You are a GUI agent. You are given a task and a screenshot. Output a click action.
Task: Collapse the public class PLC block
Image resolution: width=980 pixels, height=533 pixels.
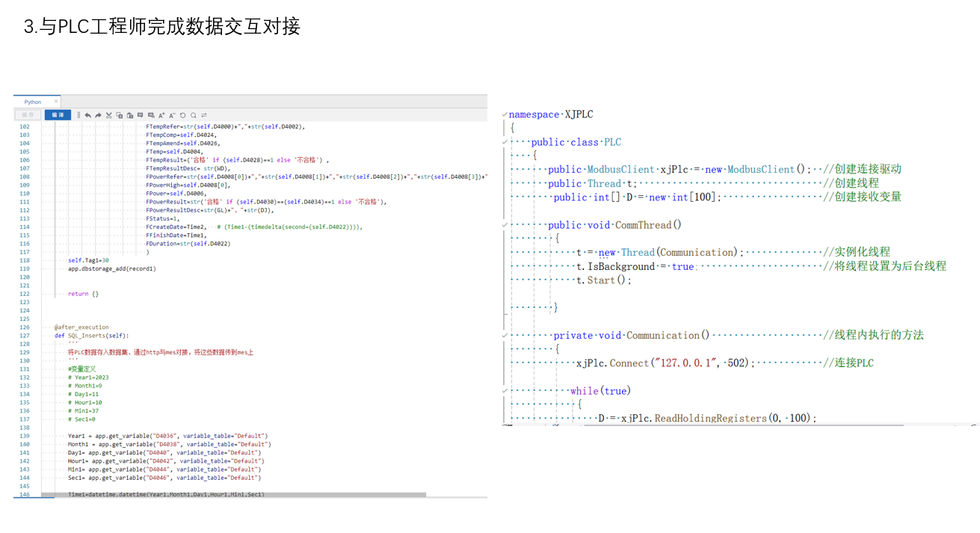click(505, 142)
